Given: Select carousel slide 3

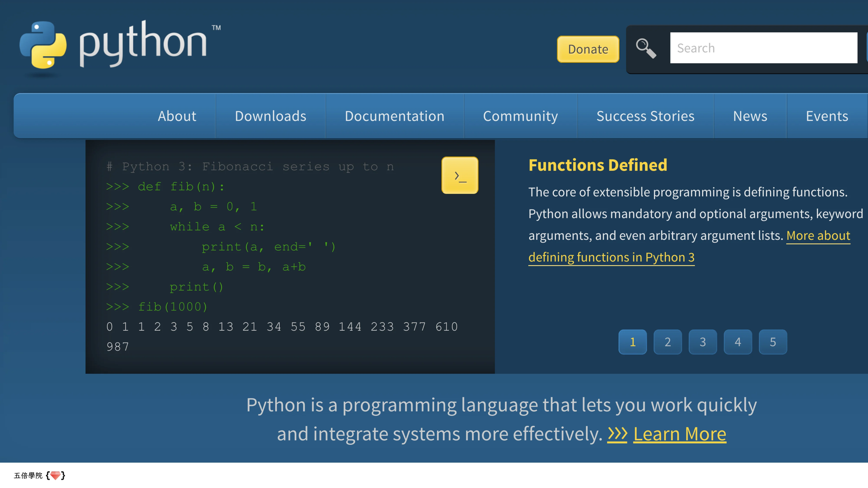Looking at the screenshot, I should (703, 342).
